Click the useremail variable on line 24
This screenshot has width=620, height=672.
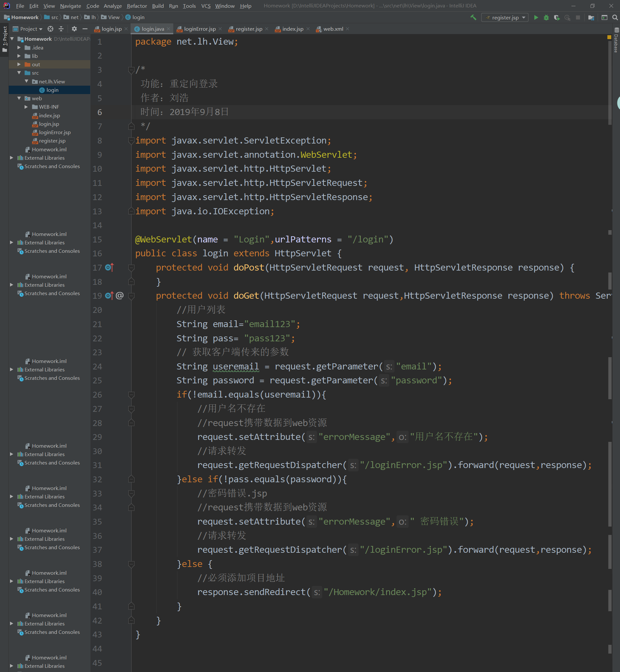236,366
